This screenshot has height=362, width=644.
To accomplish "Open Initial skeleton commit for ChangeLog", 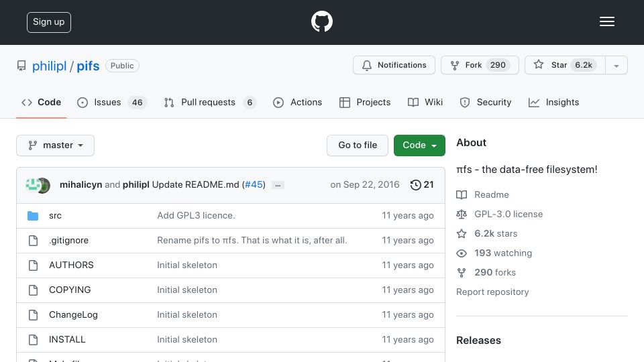I will click(187, 315).
